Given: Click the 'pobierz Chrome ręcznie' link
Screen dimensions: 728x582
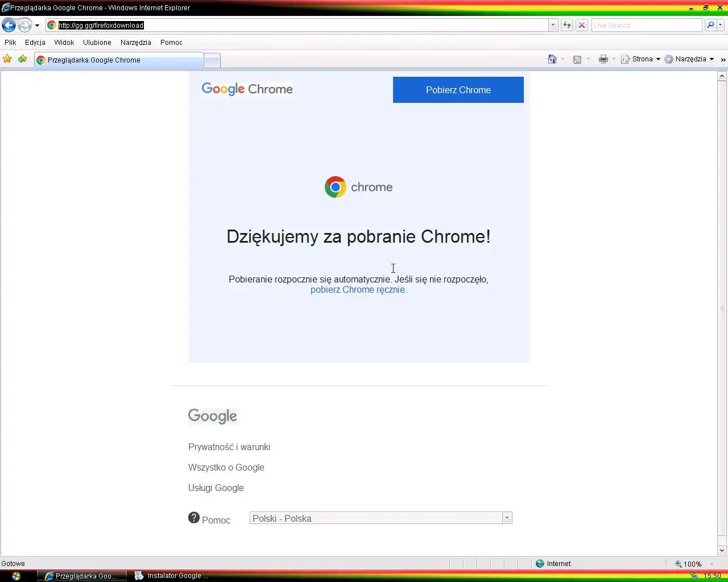Looking at the screenshot, I should pyautogui.click(x=359, y=290).
